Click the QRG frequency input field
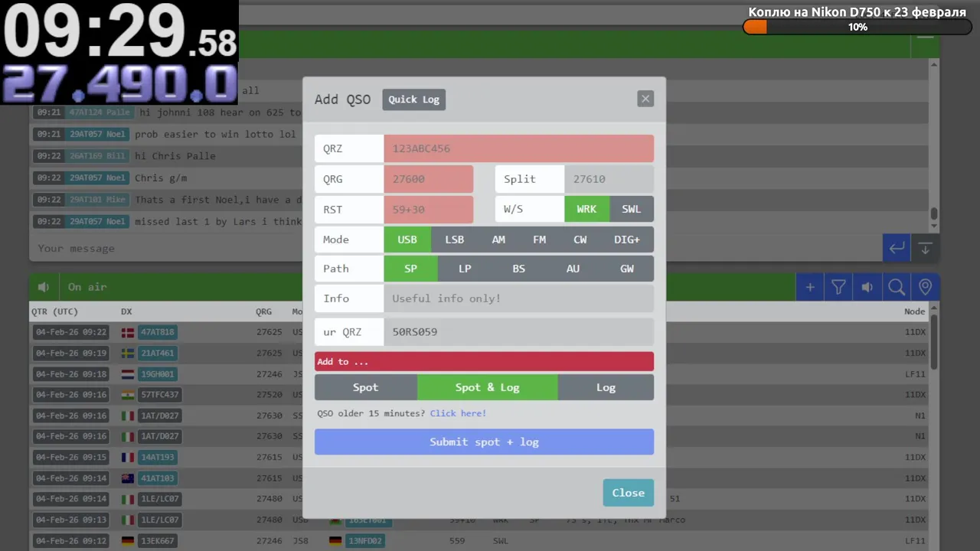This screenshot has width=980, height=551. coord(428,179)
